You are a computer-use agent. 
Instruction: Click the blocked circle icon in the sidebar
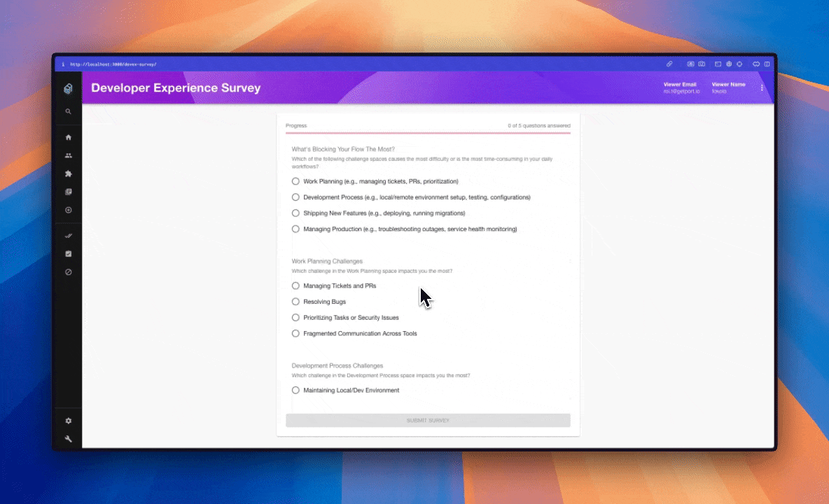(x=68, y=272)
